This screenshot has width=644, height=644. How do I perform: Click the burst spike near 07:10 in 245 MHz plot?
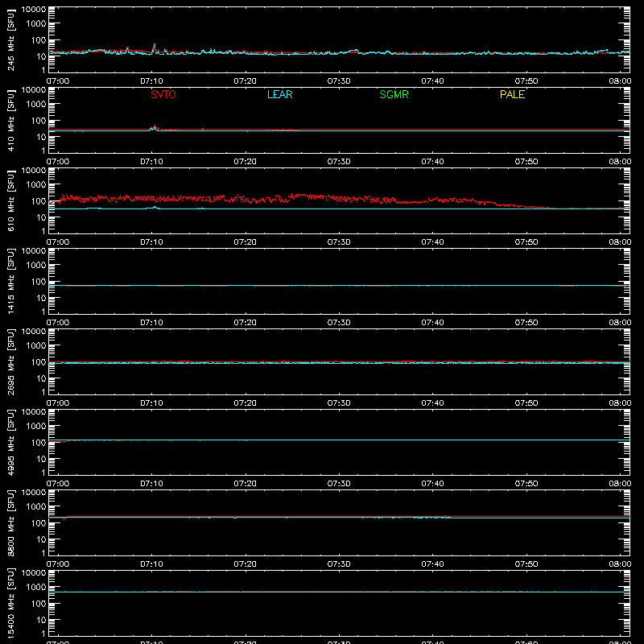click(155, 47)
